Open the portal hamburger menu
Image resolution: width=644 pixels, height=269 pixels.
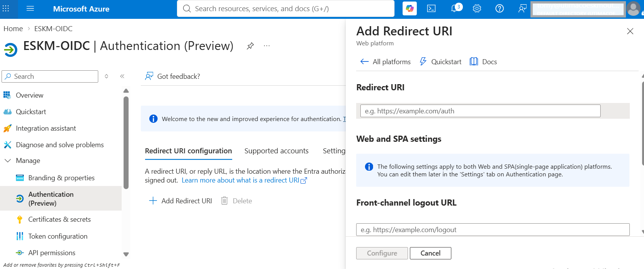[x=30, y=8]
